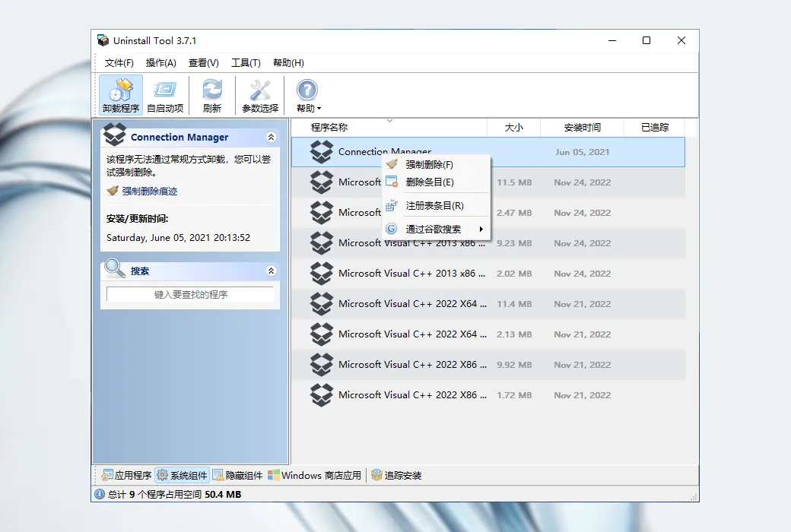791x532 pixels.
Task: Open 通过谷歌搜索 submenu
Action: (437, 229)
